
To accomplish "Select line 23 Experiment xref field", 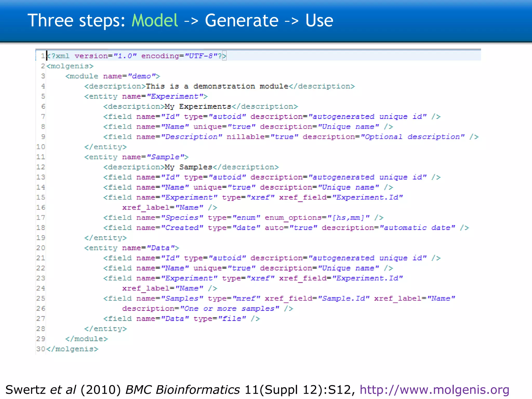I will 253,278.
